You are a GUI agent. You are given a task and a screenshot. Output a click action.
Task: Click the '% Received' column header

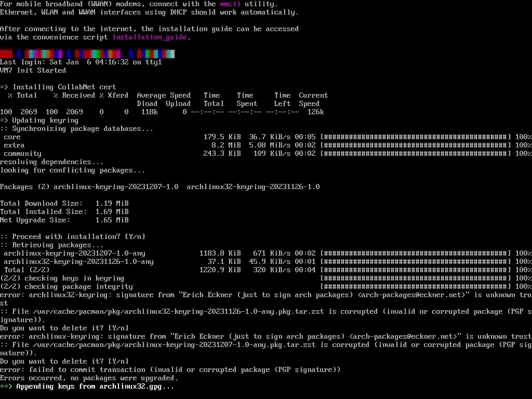[74, 96]
